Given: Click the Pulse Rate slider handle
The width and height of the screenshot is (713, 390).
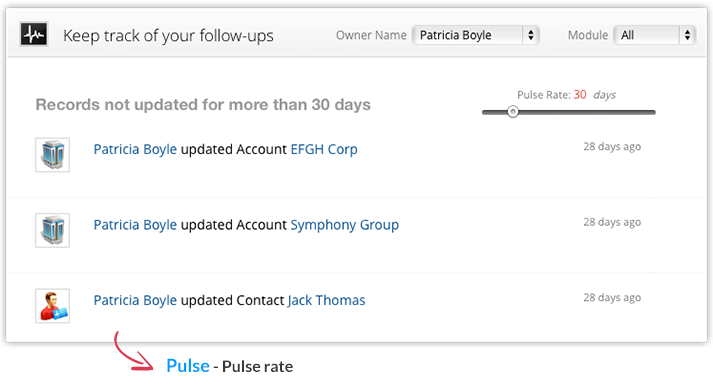Looking at the screenshot, I should pyautogui.click(x=513, y=112).
